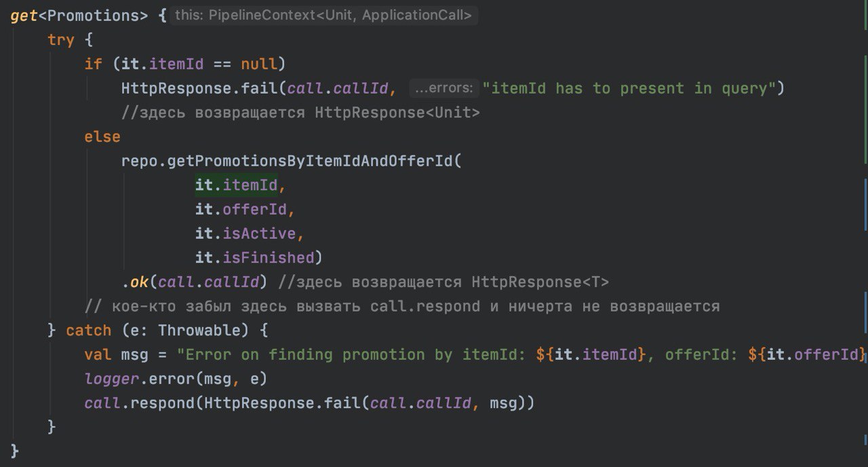Click the msg variable declaration
868x467 pixels.
[x=134, y=355]
